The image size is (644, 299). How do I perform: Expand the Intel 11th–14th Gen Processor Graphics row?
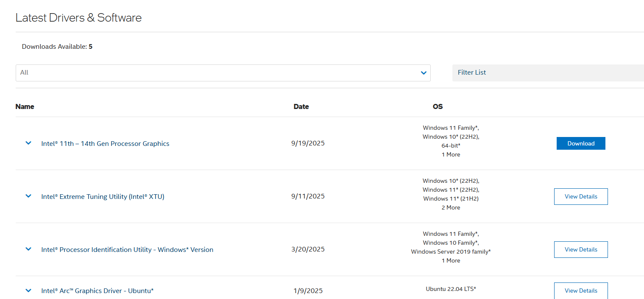click(x=28, y=143)
